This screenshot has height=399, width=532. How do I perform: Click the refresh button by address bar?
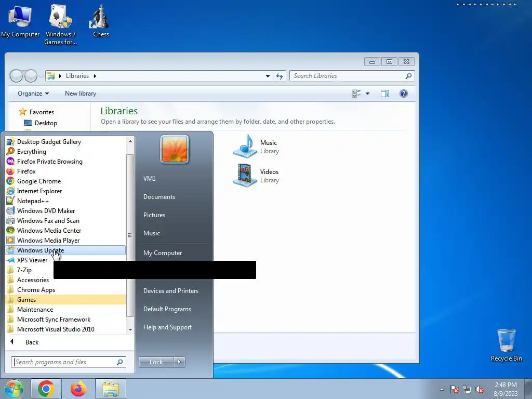click(x=280, y=76)
